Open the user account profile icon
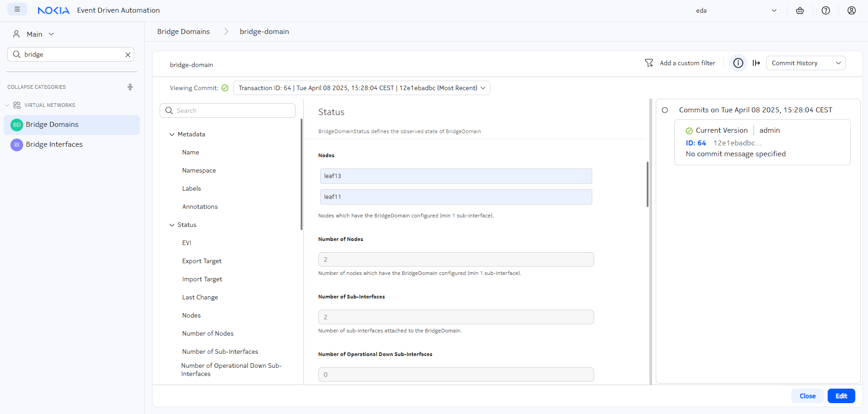Screen dimensions: 868x414 pos(852,10)
